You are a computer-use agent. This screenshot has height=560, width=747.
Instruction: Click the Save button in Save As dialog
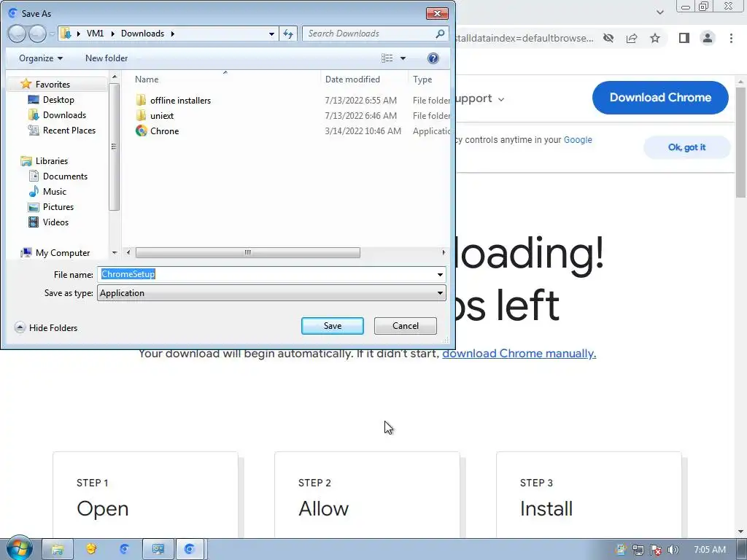332,326
